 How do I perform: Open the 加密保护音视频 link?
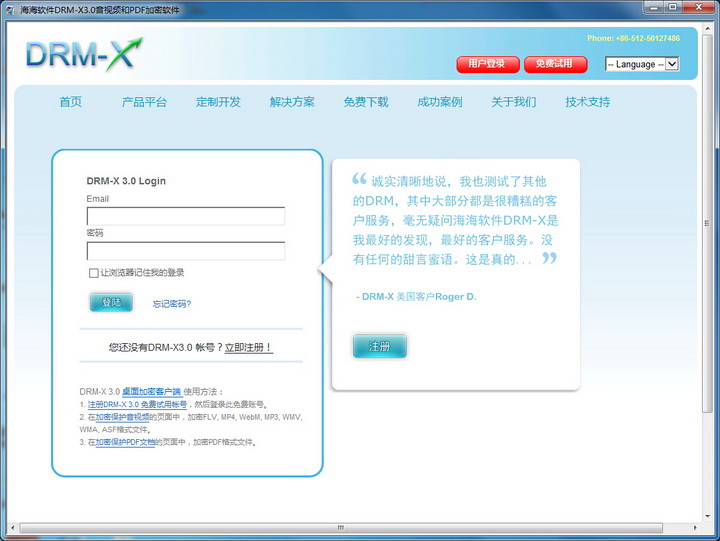tap(122, 417)
